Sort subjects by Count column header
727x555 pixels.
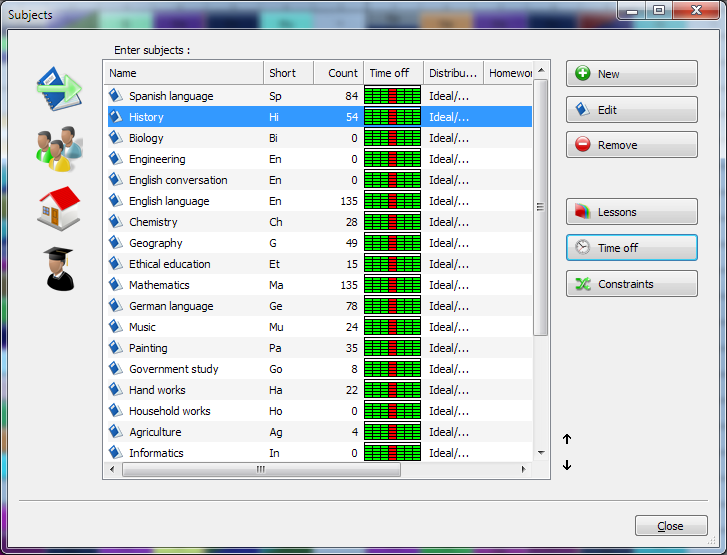pos(338,73)
